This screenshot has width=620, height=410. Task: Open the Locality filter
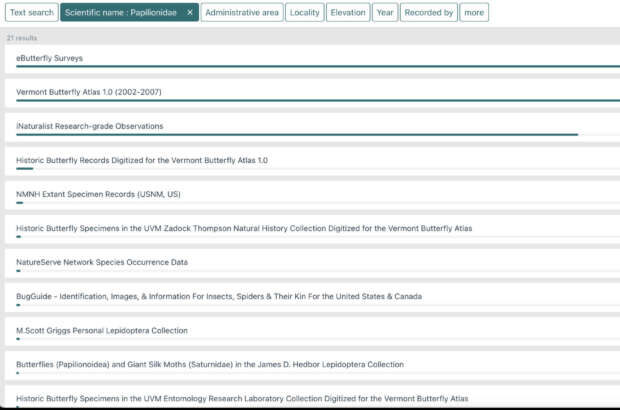tap(304, 12)
